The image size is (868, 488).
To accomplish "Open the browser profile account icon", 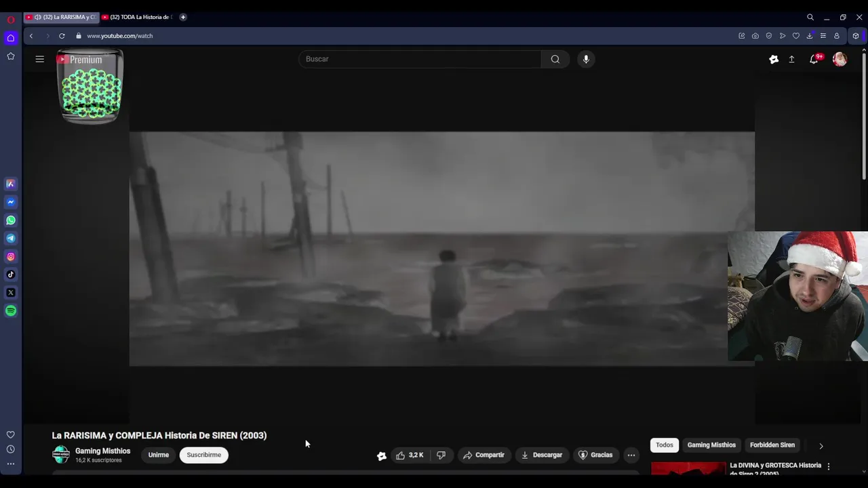I will click(x=836, y=36).
